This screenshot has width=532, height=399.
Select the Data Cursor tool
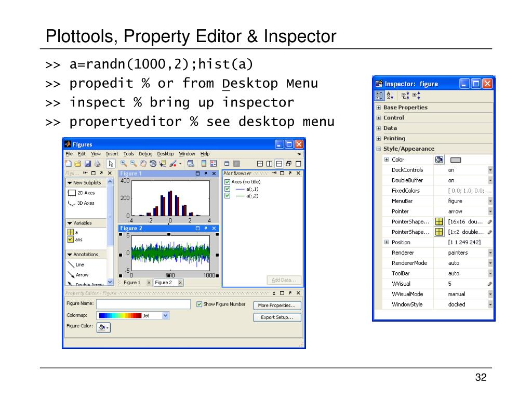pyautogui.click(x=163, y=164)
